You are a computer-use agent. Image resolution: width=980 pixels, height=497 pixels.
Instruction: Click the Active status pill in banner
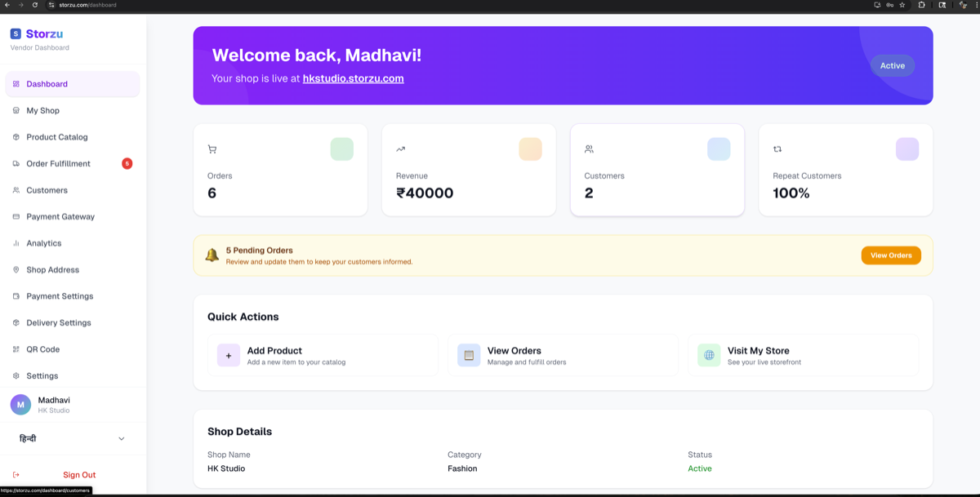892,65
